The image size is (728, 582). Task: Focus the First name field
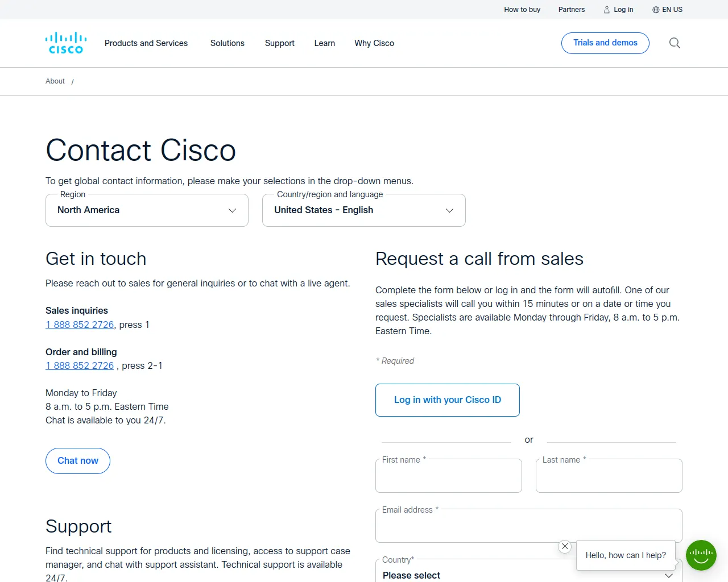(449, 476)
